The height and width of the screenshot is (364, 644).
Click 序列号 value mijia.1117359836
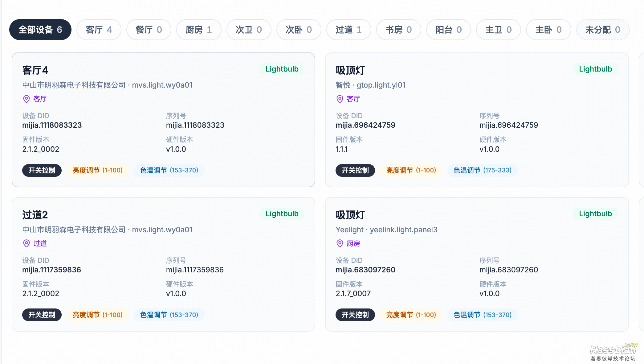pos(195,270)
